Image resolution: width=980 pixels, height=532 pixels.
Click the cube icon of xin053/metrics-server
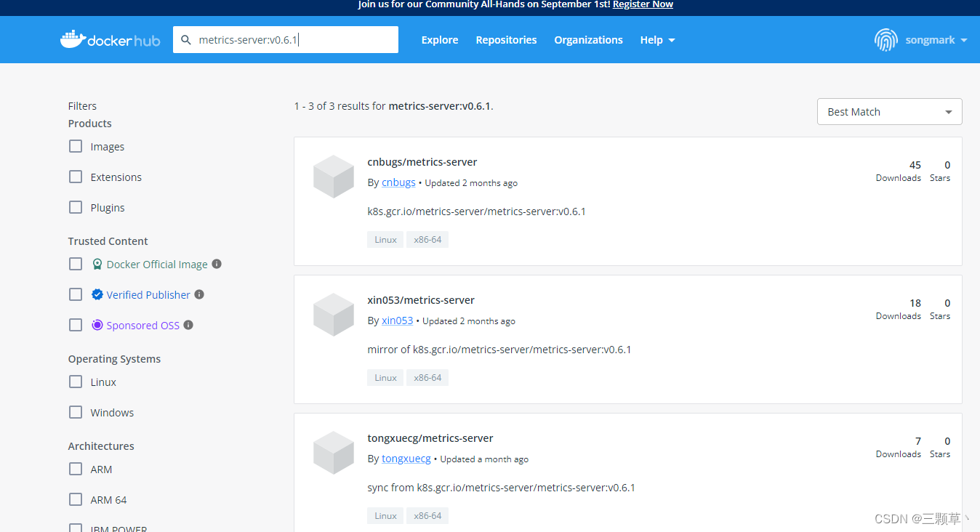(334, 315)
